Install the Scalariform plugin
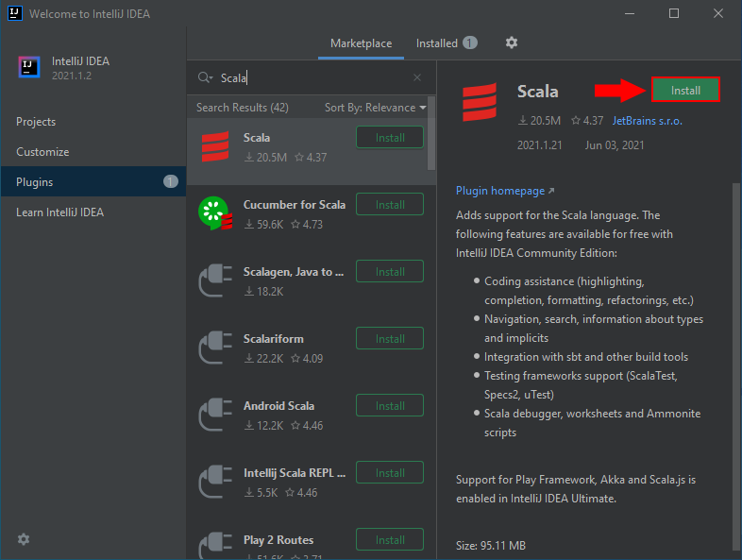Viewport: 742px width, 560px height. point(390,338)
